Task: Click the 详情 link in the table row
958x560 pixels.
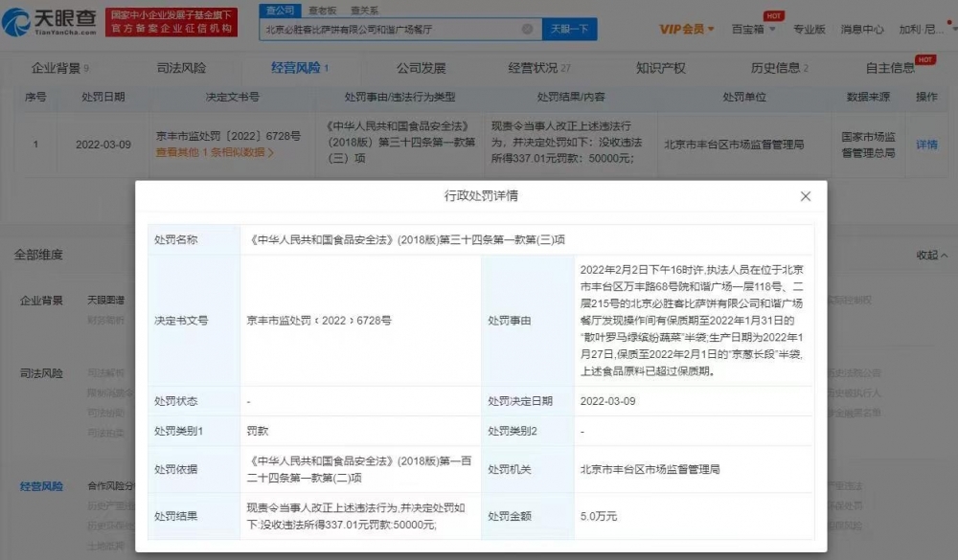Action: 926,145
